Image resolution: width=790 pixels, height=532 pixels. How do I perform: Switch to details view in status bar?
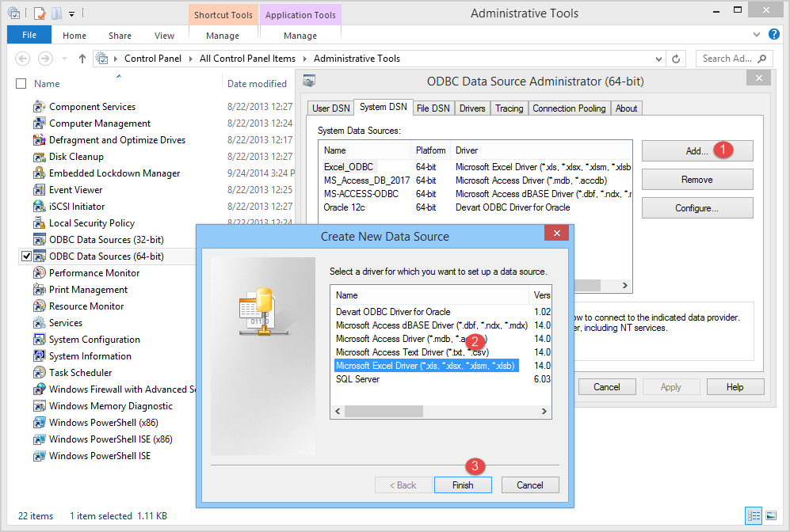(754, 515)
